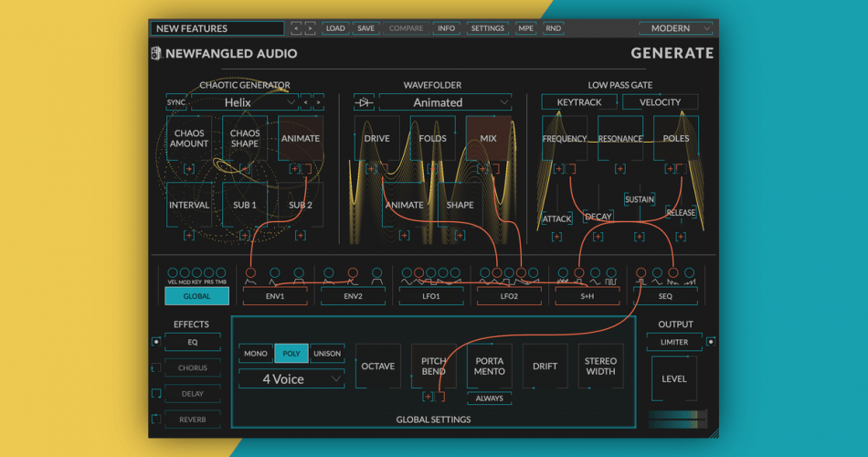Image resolution: width=868 pixels, height=457 pixels.
Task: Click plus bracket under Decay
Action: pos(598,237)
